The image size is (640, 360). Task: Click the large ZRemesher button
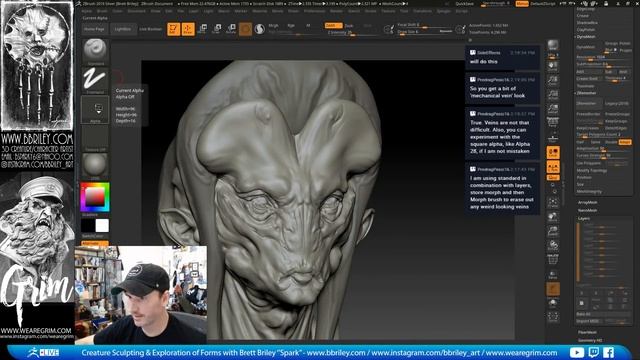589,104
